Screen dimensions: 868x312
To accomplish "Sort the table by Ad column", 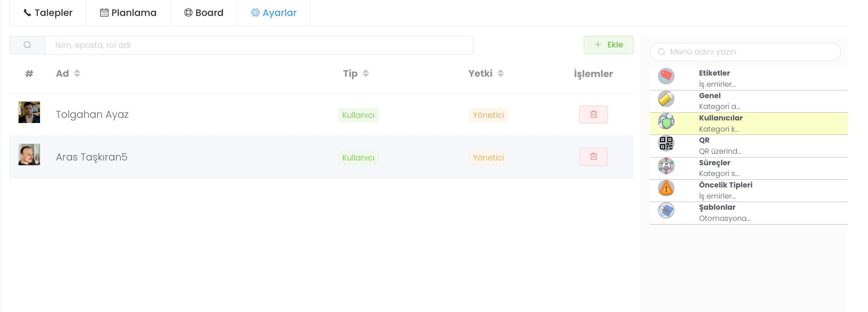I will point(77,73).
